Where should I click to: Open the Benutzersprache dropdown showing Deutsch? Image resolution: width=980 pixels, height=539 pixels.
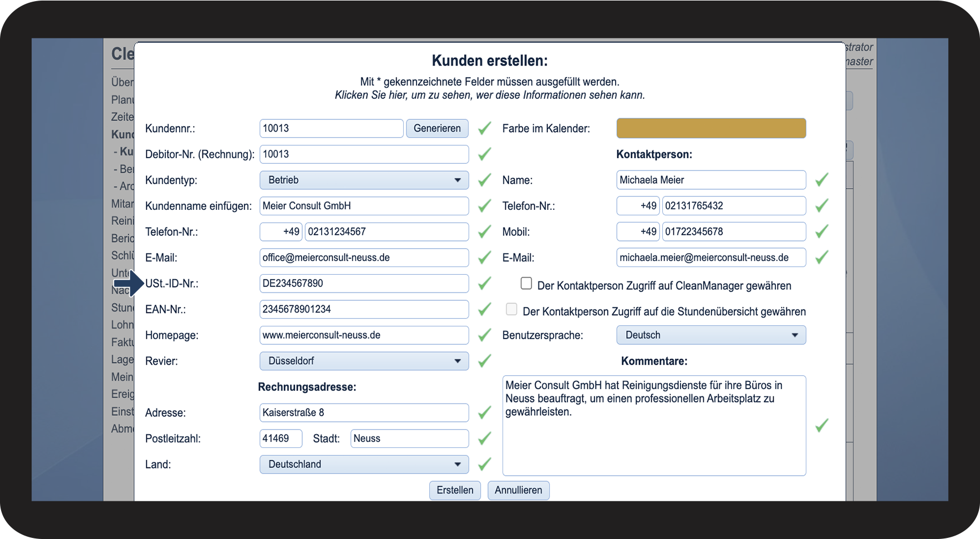coord(710,335)
